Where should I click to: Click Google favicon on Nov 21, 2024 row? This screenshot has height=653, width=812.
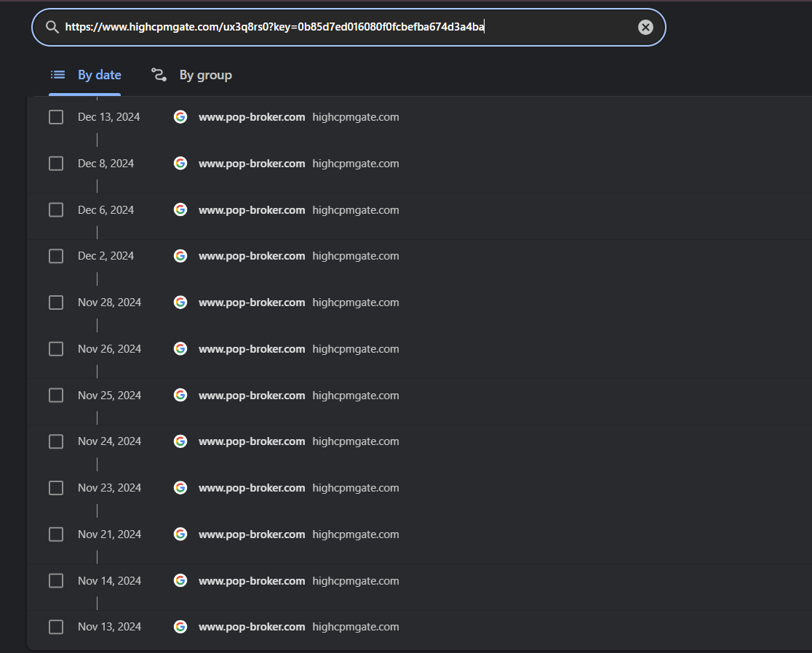coord(180,534)
